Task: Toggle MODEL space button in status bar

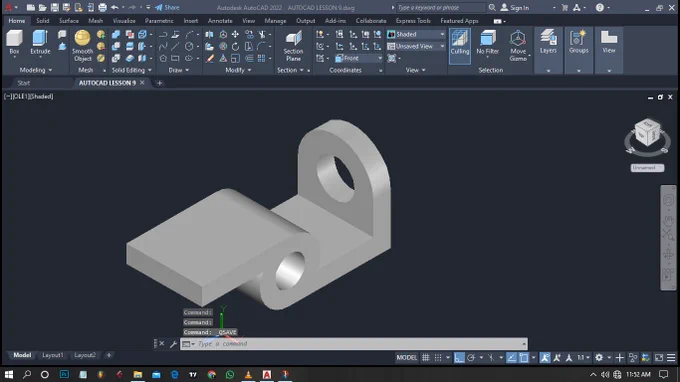Action: 406,358
